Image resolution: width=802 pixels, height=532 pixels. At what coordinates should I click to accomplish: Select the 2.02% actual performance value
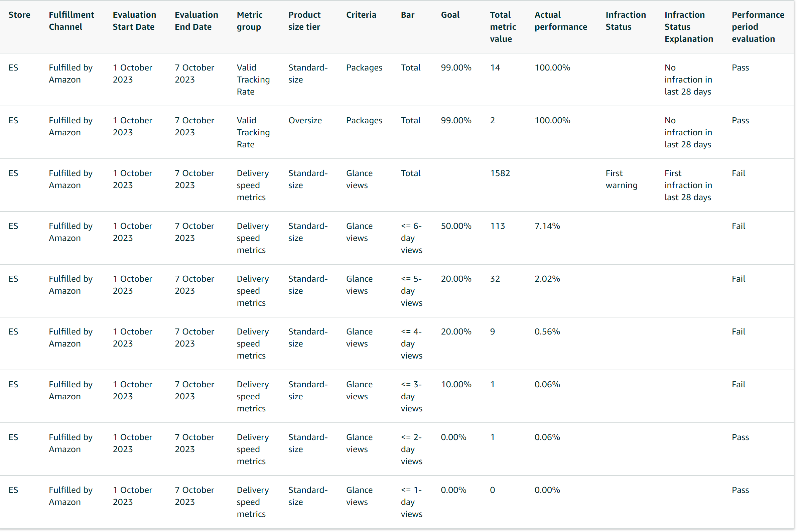coord(547,279)
